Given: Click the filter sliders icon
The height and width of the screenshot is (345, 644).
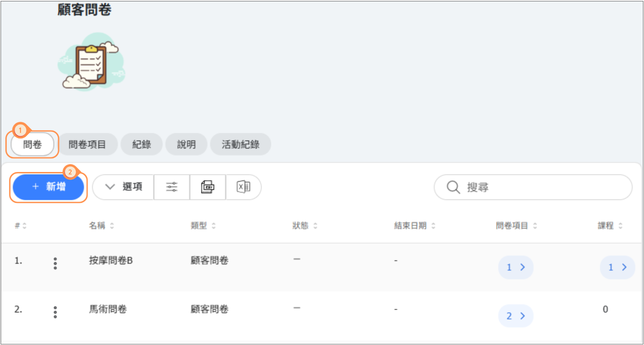Looking at the screenshot, I should point(172,187).
